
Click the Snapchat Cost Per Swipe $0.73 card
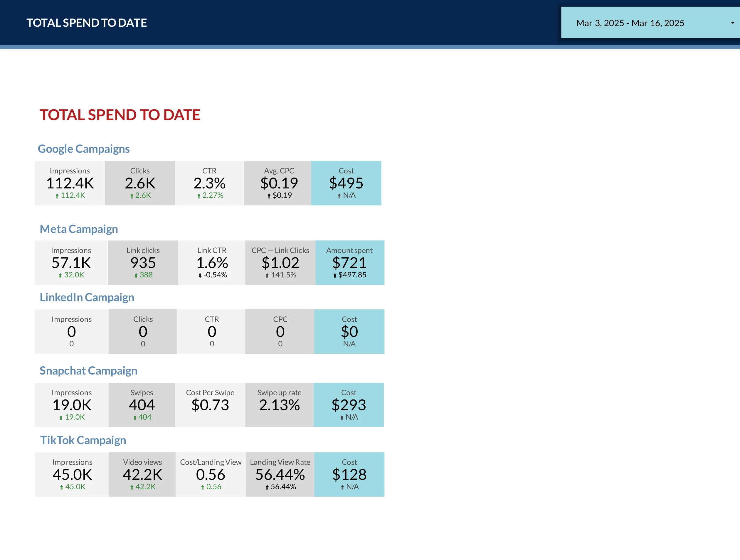[210, 405]
